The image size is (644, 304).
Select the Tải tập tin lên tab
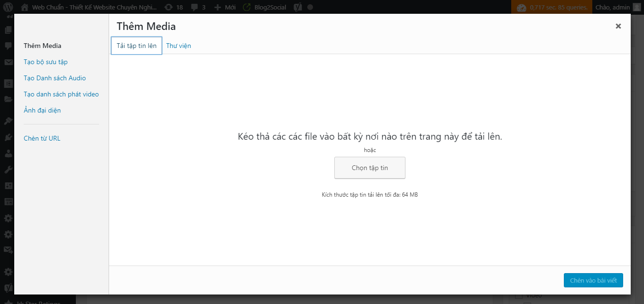[137, 46]
